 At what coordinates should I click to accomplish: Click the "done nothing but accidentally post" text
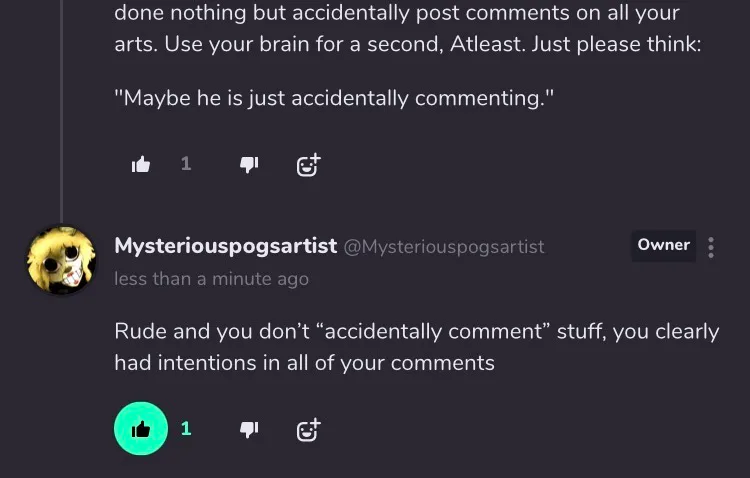coord(300,15)
